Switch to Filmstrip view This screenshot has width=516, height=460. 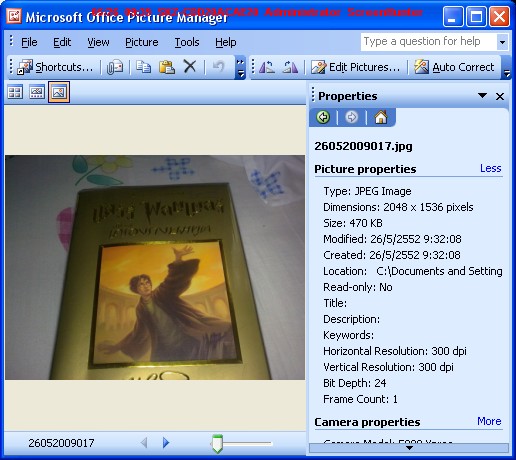click(37, 92)
